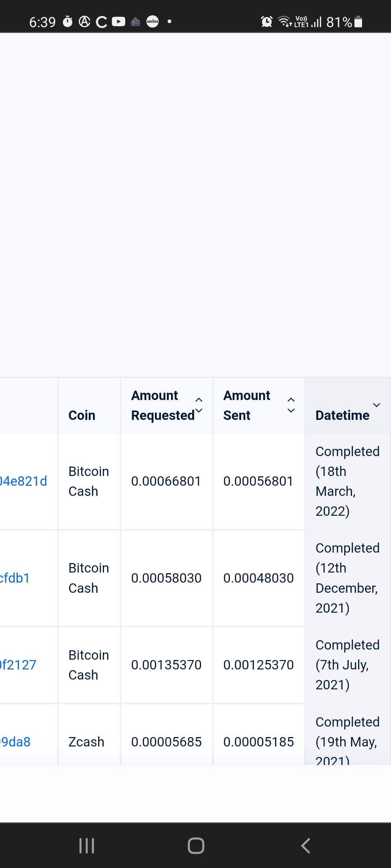Select the 0.00056801 amount sent cell
Screen dimensions: 391x868
(258, 481)
